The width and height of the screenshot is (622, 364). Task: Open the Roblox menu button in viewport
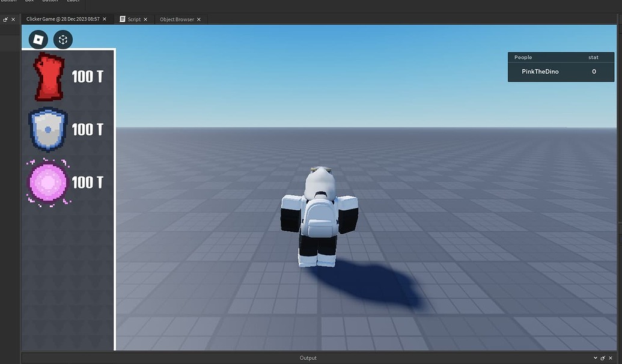(38, 40)
